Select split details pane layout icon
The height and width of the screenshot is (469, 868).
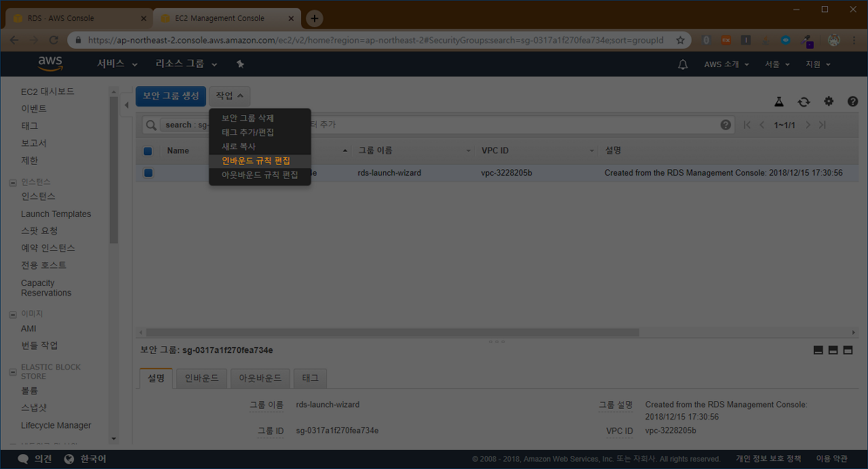click(833, 350)
